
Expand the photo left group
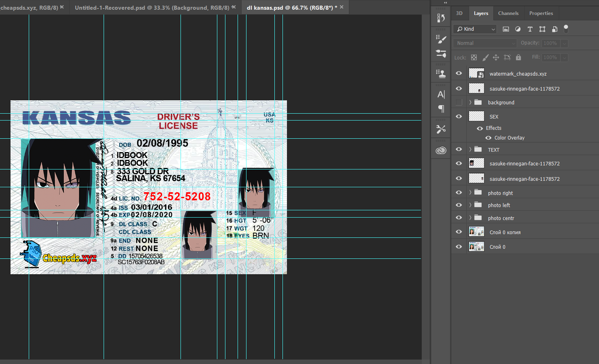470,205
